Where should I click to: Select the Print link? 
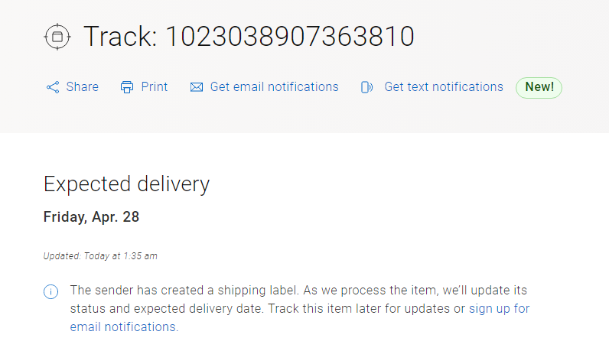[155, 87]
